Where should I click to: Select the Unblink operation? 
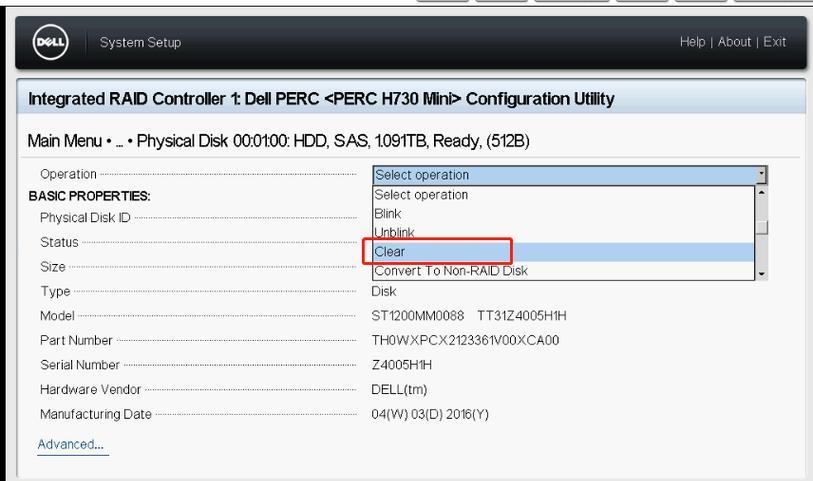564,233
